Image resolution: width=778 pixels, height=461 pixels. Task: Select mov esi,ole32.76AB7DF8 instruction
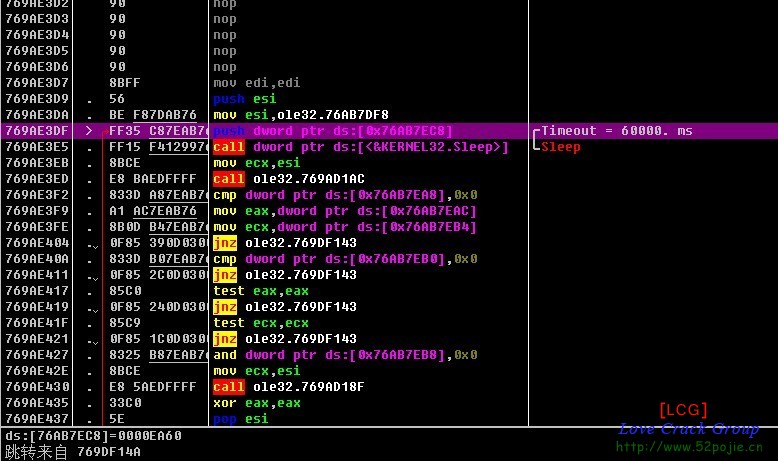point(301,115)
